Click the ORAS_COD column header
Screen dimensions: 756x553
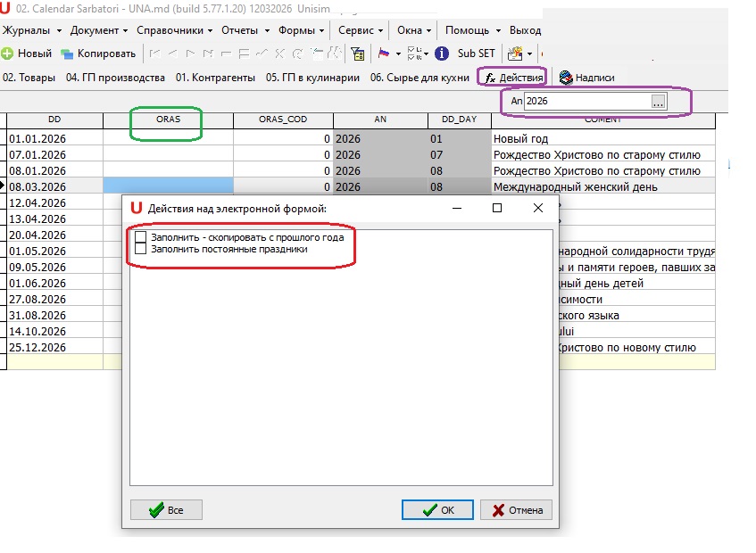coord(283,120)
